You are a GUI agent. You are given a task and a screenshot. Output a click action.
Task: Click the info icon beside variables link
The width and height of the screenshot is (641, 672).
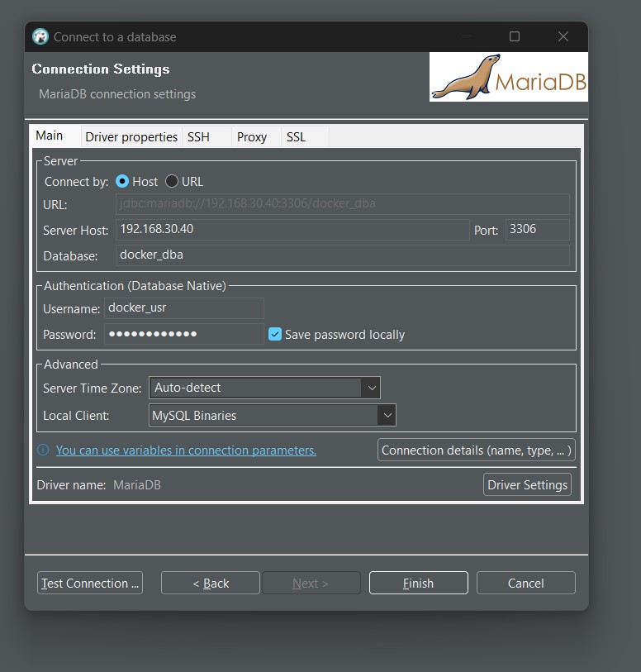(43, 450)
